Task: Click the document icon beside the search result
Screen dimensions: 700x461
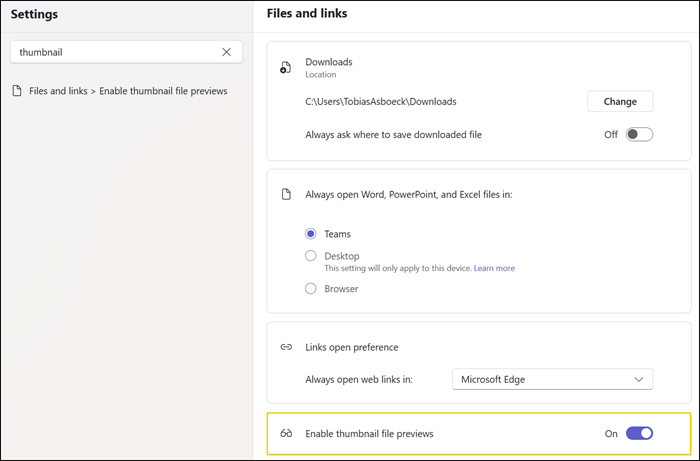Action: click(17, 91)
